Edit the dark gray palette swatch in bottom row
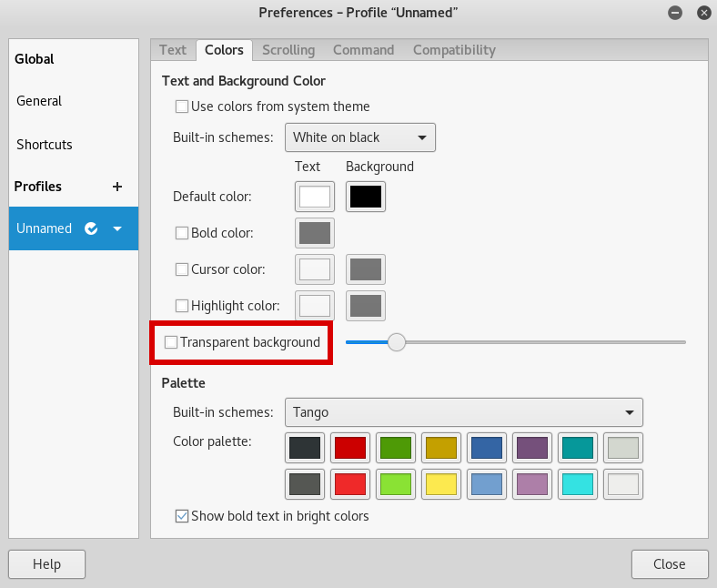The width and height of the screenshot is (717, 588). click(x=305, y=484)
